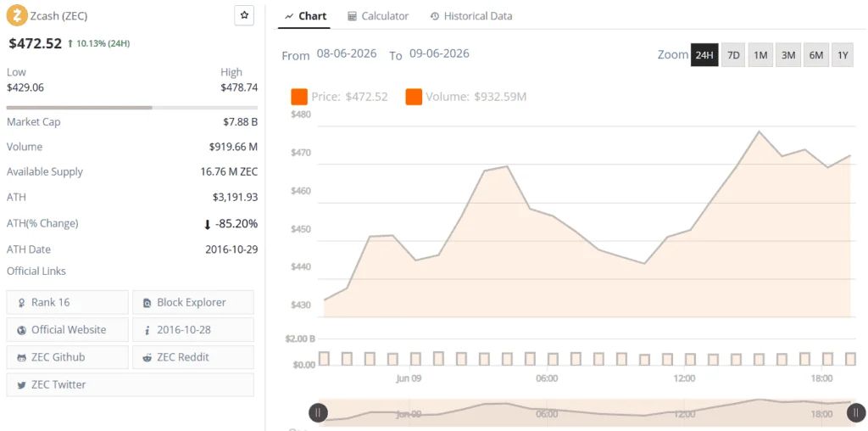This screenshot has width=868, height=431.
Task: Click the Volume value $919.66 M
Action: tap(233, 147)
